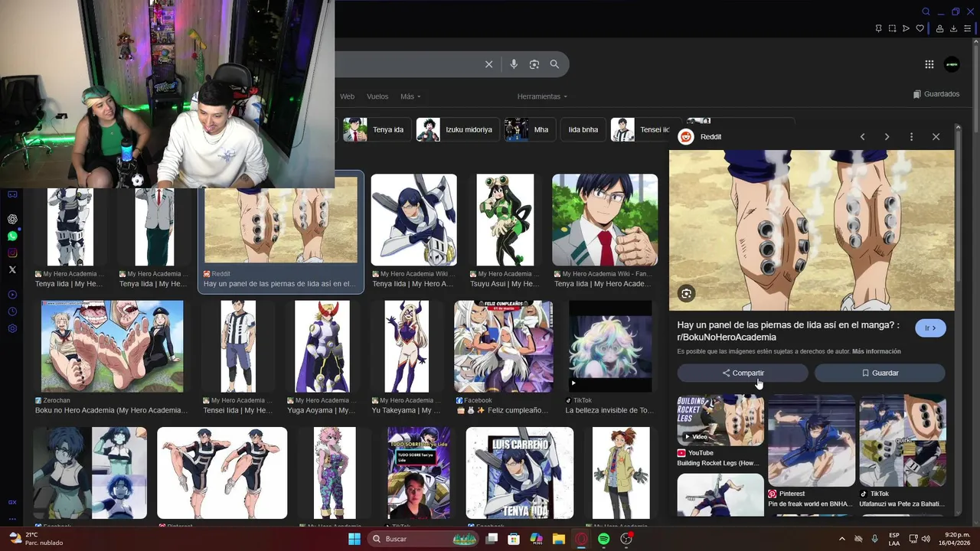Close the Reddit image preview panel
The width and height of the screenshot is (980, 551).
click(936, 137)
